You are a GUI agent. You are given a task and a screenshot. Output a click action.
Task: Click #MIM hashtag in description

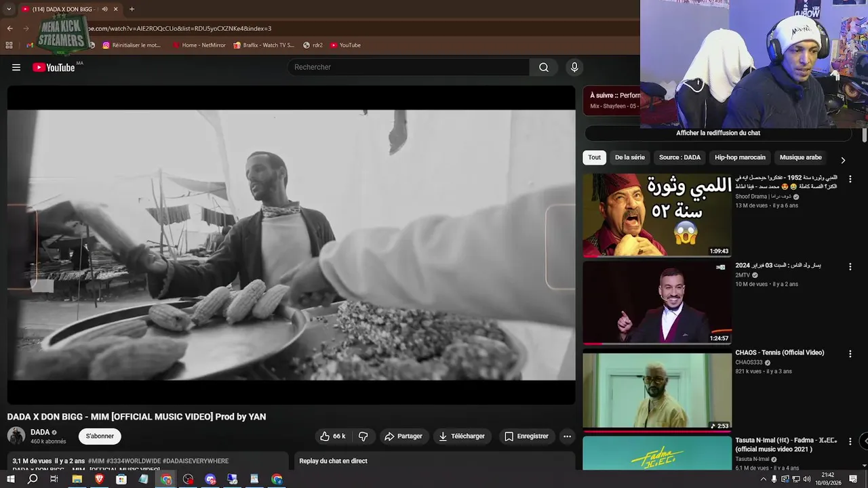point(96,461)
